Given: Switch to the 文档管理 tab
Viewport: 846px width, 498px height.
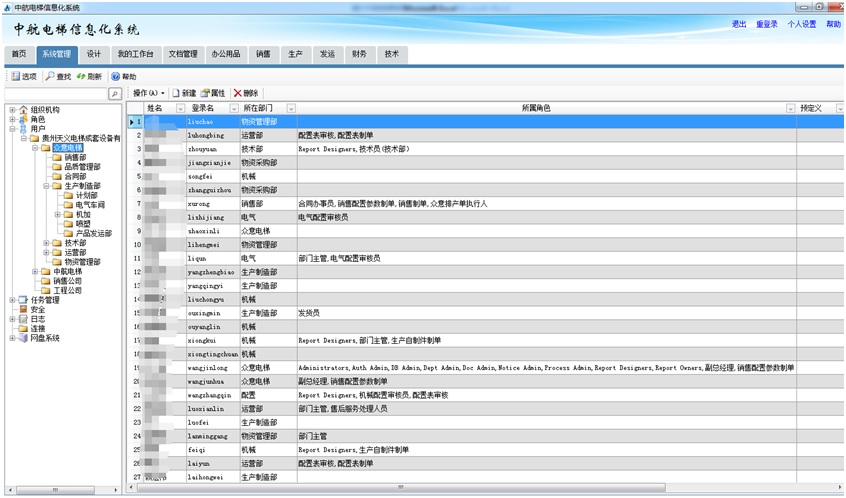Looking at the screenshot, I should (x=182, y=54).
